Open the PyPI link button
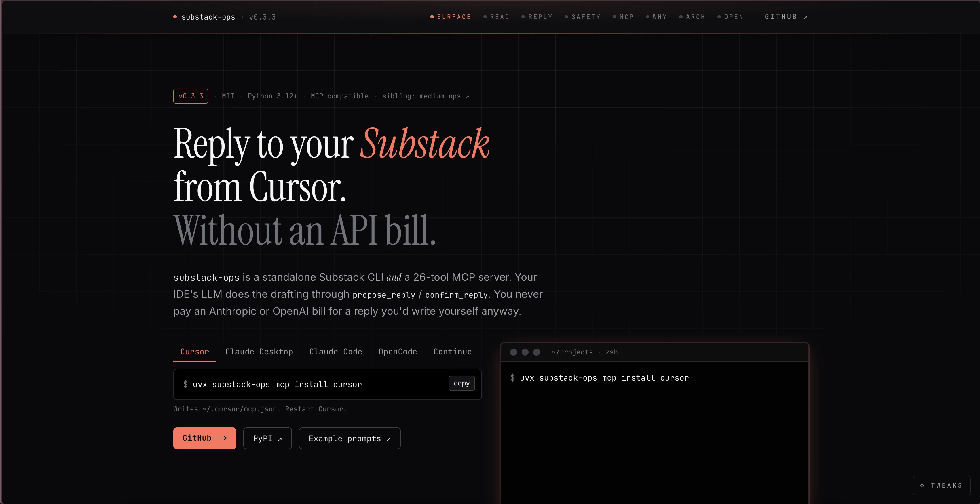 (267, 438)
